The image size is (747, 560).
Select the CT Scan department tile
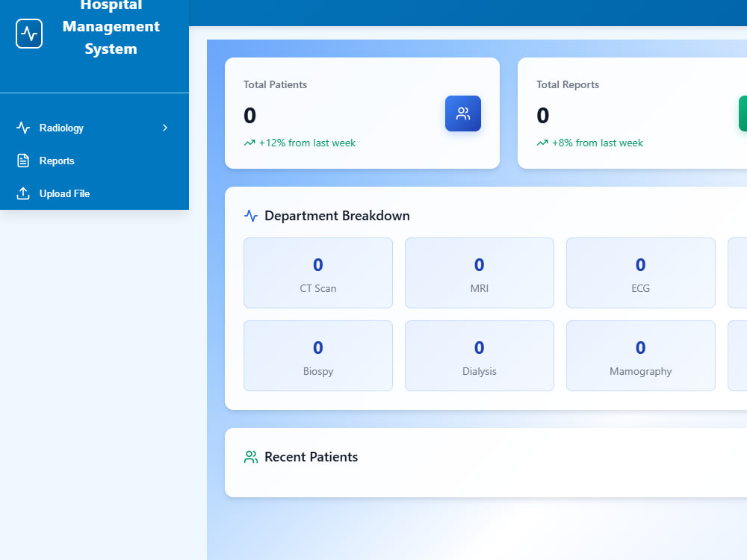pyautogui.click(x=317, y=273)
